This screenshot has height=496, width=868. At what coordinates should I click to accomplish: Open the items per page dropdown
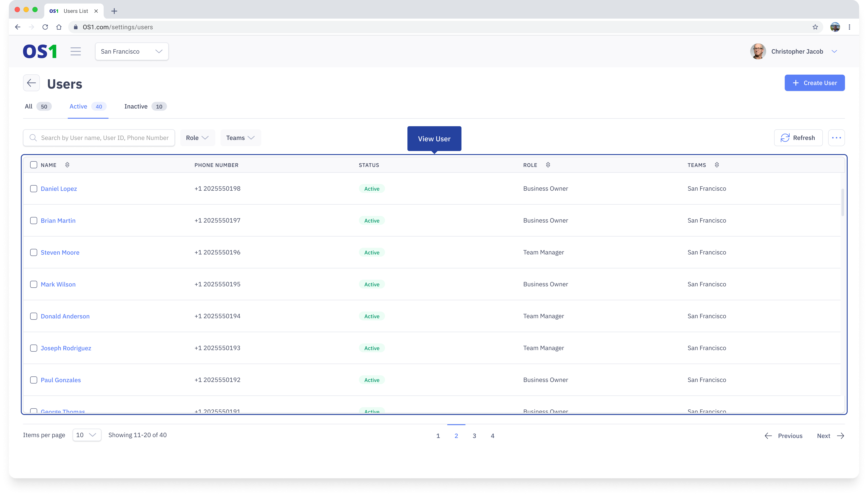(87, 435)
